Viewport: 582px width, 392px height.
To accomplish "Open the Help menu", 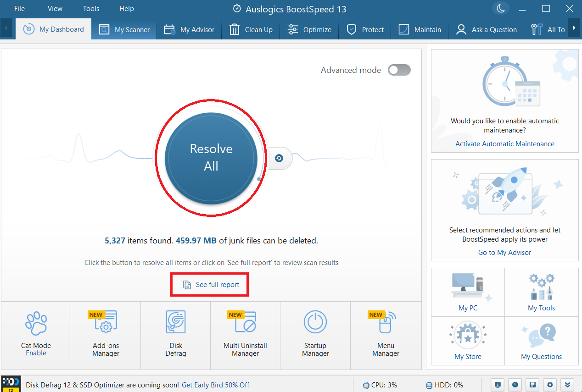I will [127, 9].
